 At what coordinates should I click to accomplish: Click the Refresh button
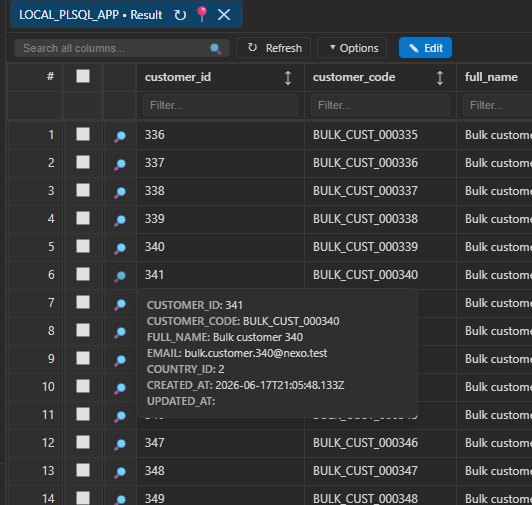(273, 48)
